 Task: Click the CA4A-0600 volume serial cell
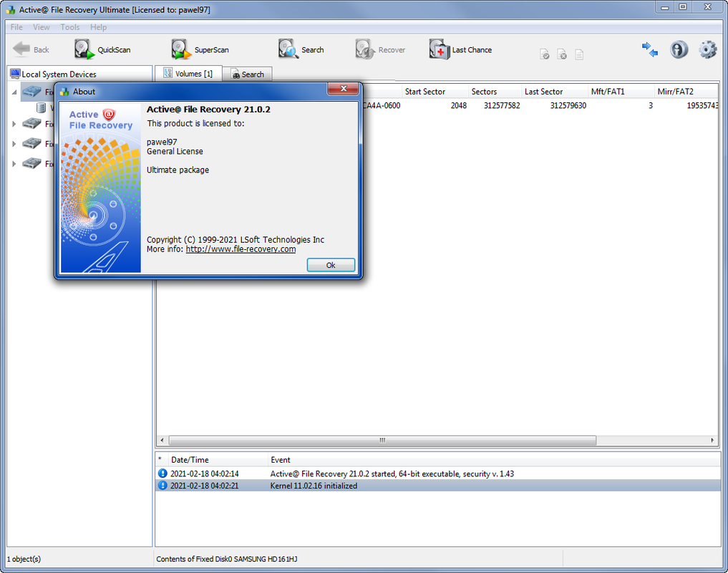382,105
